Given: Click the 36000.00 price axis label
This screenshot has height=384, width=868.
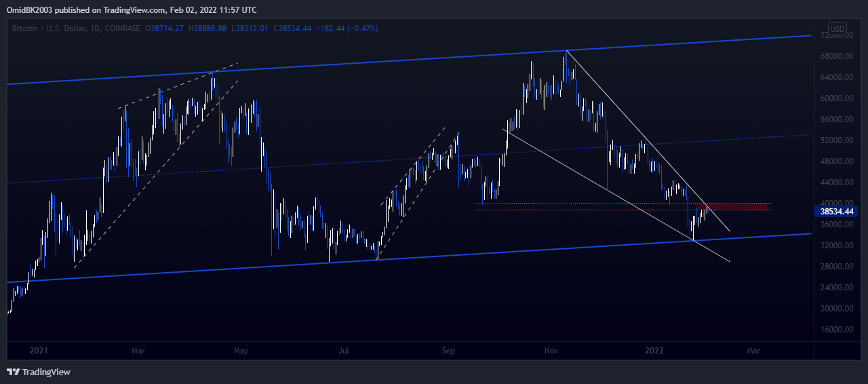Looking at the screenshot, I should tap(838, 225).
